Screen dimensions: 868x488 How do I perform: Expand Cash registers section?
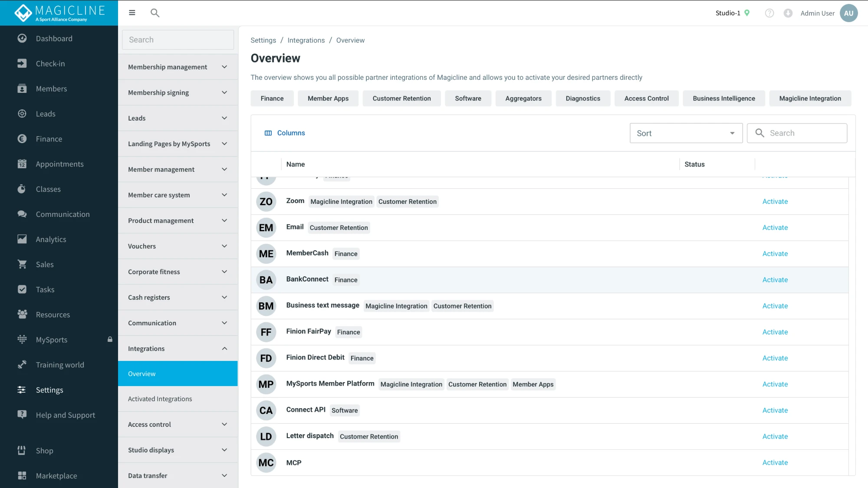coord(178,297)
